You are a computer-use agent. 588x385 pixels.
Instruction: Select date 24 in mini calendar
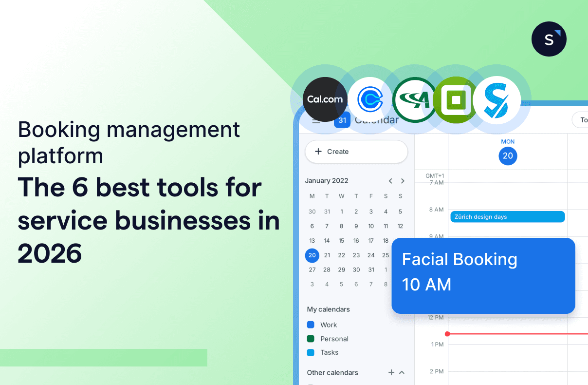point(371,255)
